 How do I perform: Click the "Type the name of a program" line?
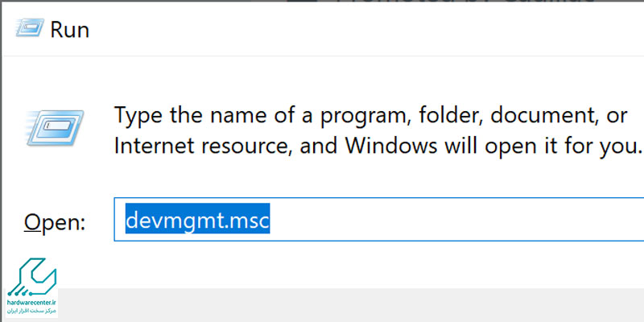(370, 116)
